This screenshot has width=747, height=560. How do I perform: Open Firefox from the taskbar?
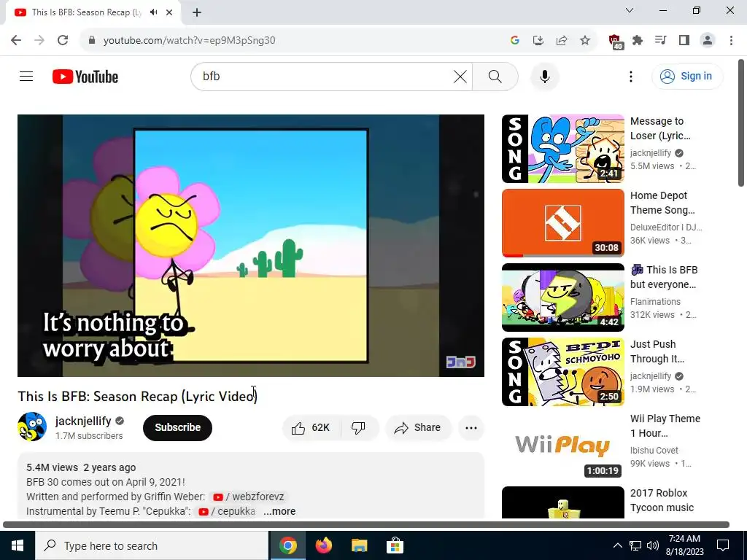click(323, 545)
